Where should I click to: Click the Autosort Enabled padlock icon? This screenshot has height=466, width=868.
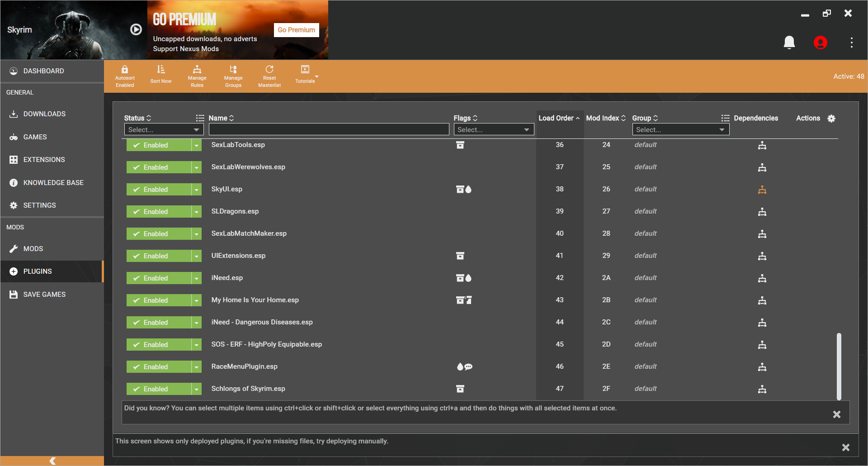(125, 71)
